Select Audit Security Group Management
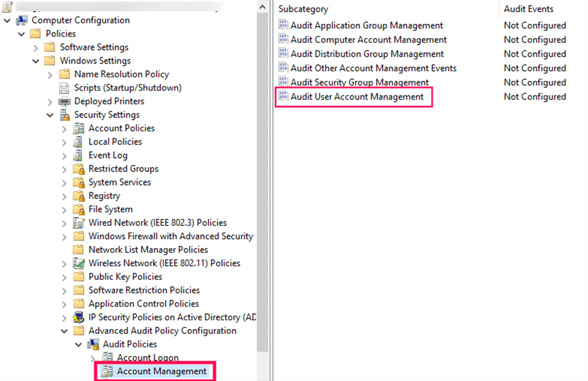 point(360,82)
